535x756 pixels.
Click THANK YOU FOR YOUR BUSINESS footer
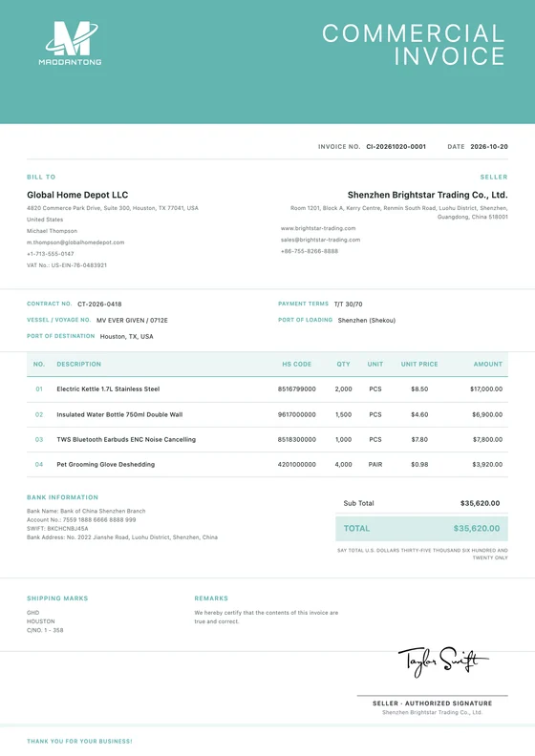point(79,741)
